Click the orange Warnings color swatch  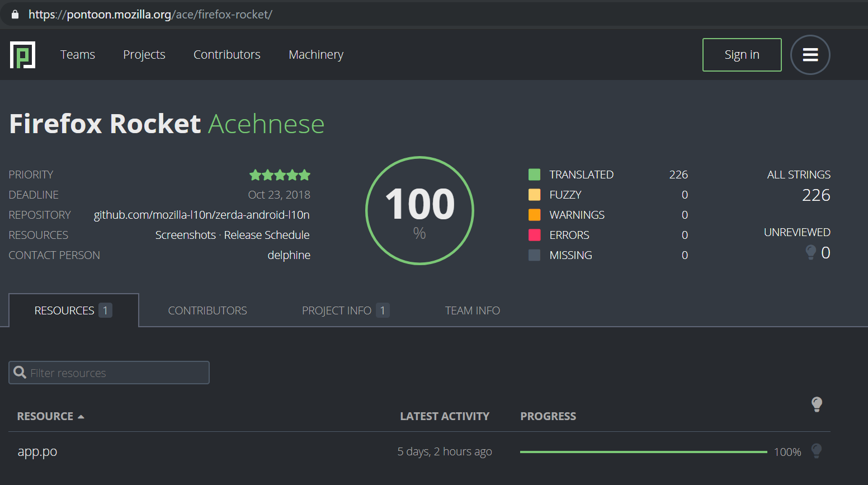pyautogui.click(x=535, y=215)
